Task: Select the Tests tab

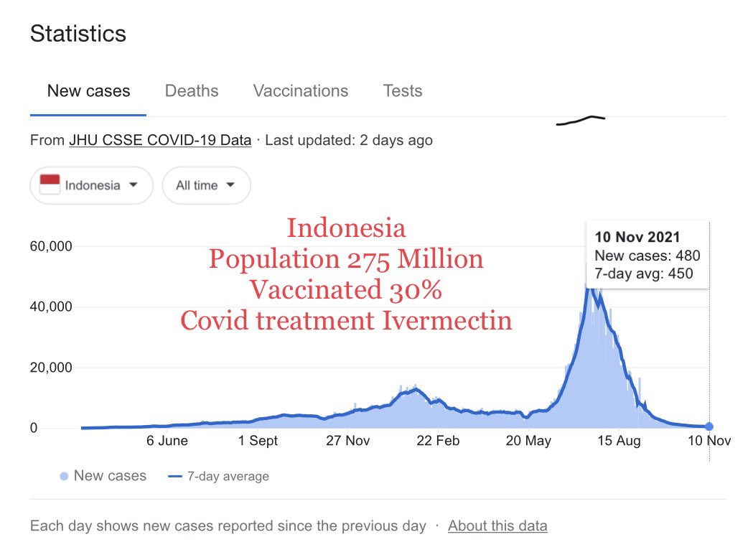Action: coord(402,91)
